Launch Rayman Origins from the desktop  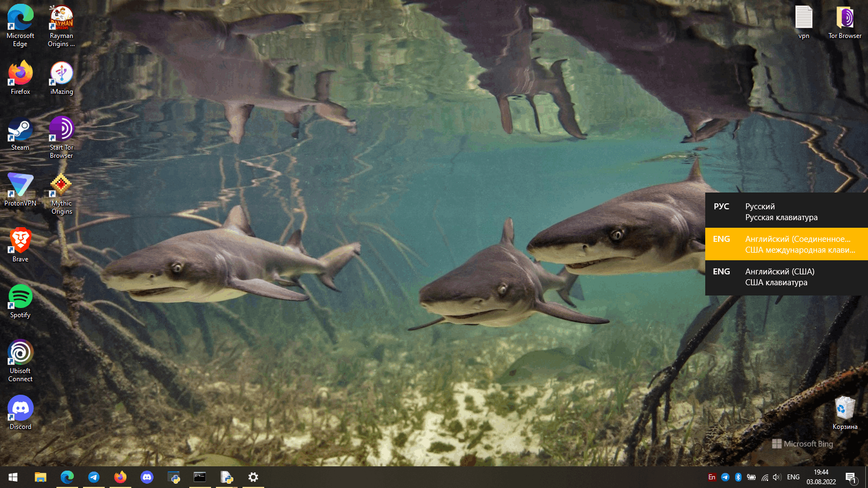click(61, 26)
